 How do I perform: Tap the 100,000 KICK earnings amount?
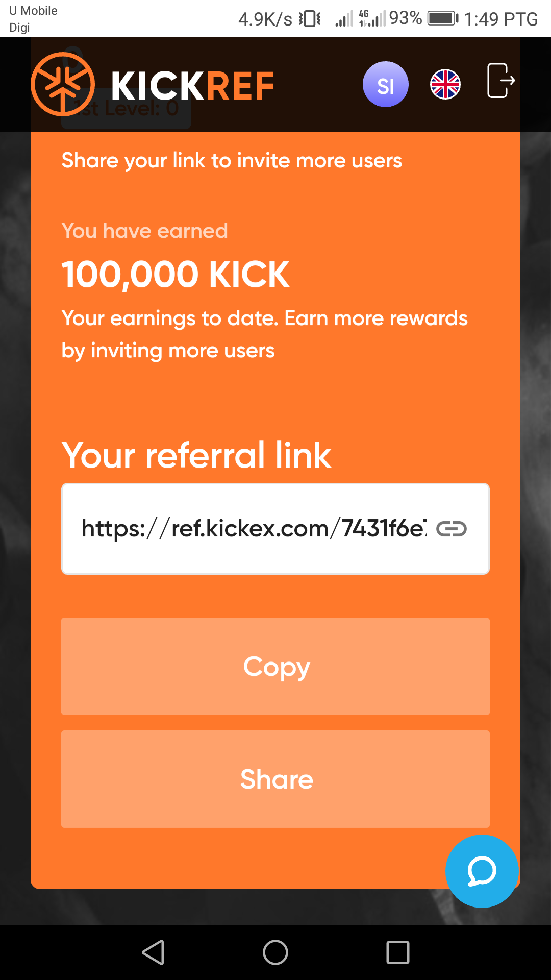[176, 274]
